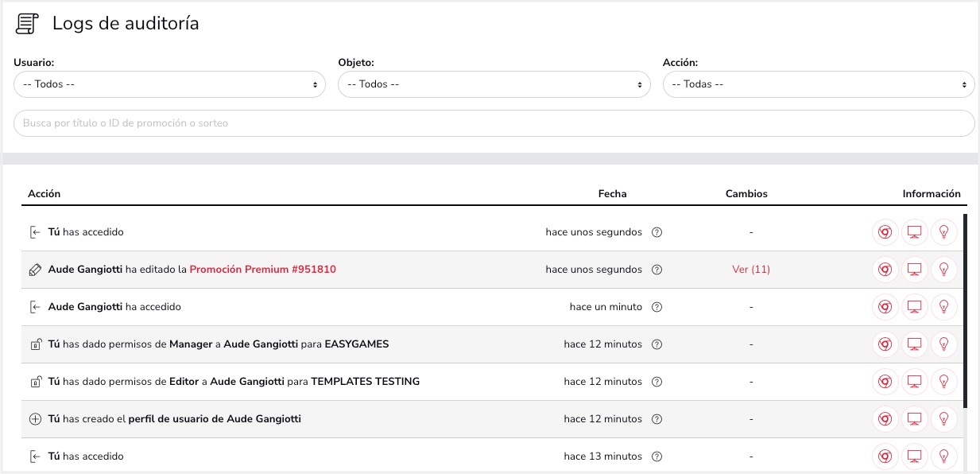Click browser icon in TEMPLATES TESTING row
This screenshot has width=980, height=474.
pos(884,382)
